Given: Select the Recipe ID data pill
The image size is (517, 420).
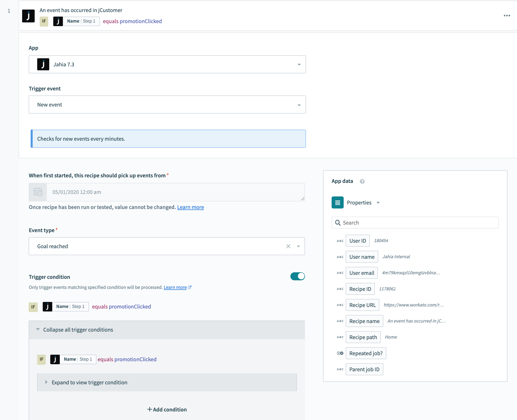Looking at the screenshot, I should point(360,289).
